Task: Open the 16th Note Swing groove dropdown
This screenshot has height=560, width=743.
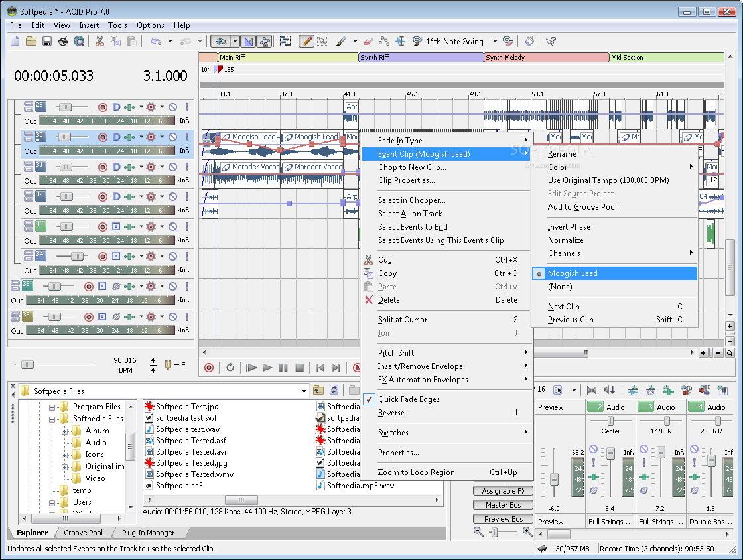Action: click(495, 42)
